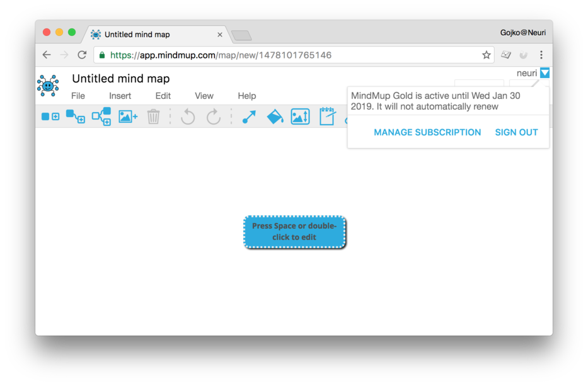Image resolution: width=588 pixels, height=386 pixels.
Task: Click SIGN OUT link
Action: click(516, 132)
